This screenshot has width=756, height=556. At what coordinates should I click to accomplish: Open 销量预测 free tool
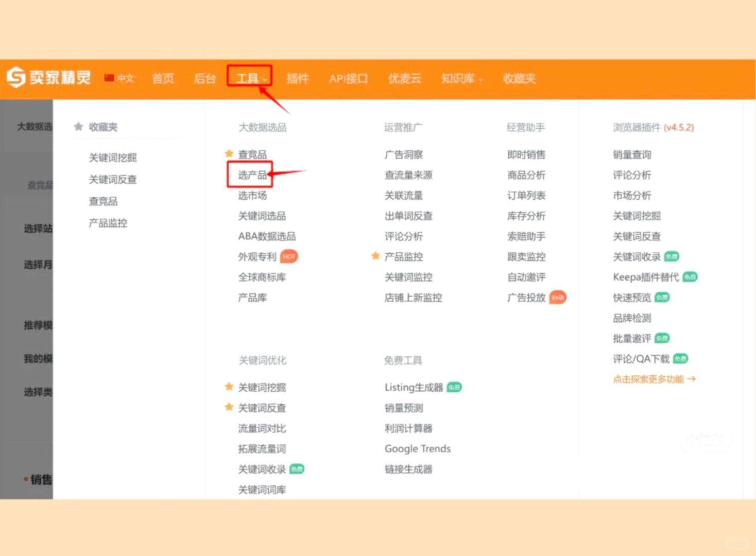click(x=404, y=408)
